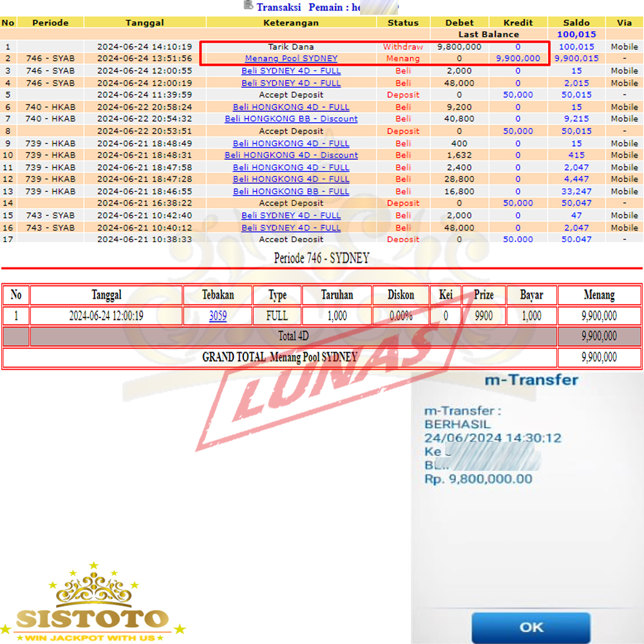
Task: Click the Debet column header
Action: (x=459, y=23)
